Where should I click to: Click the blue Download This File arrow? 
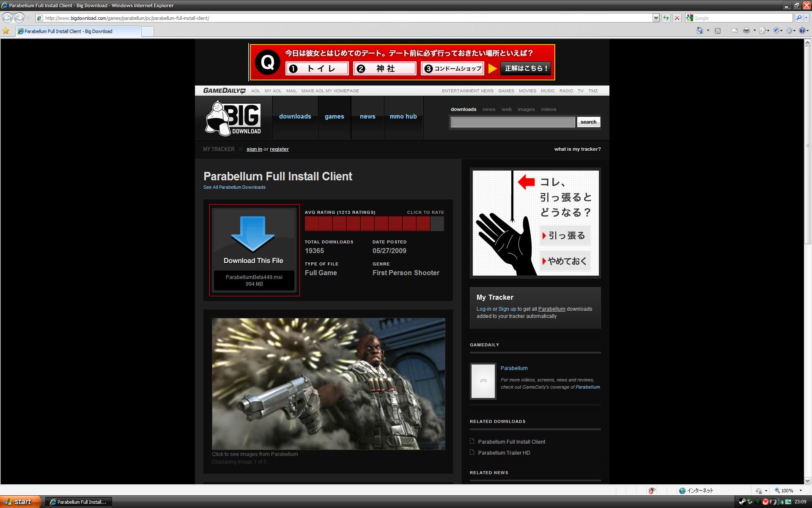click(253, 235)
